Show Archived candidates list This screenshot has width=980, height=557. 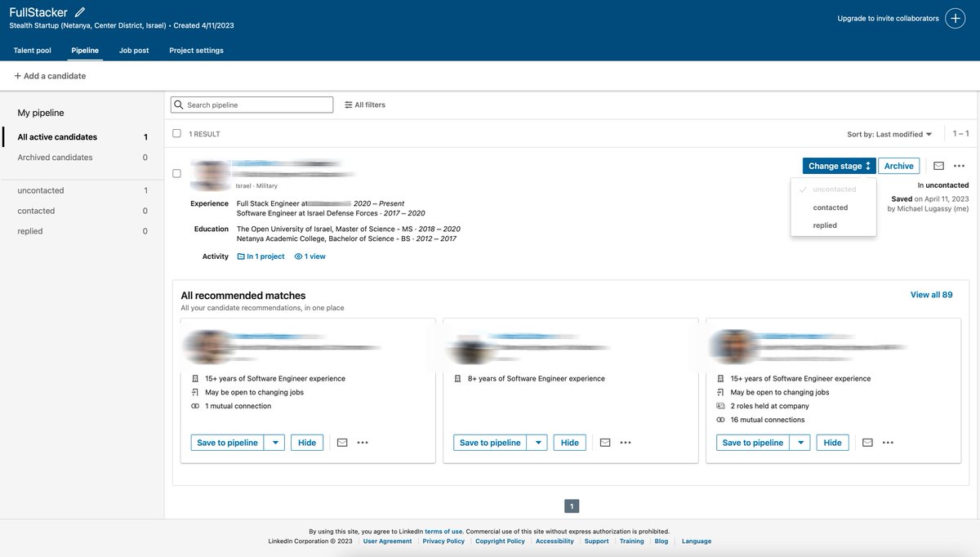tap(82, 158)
